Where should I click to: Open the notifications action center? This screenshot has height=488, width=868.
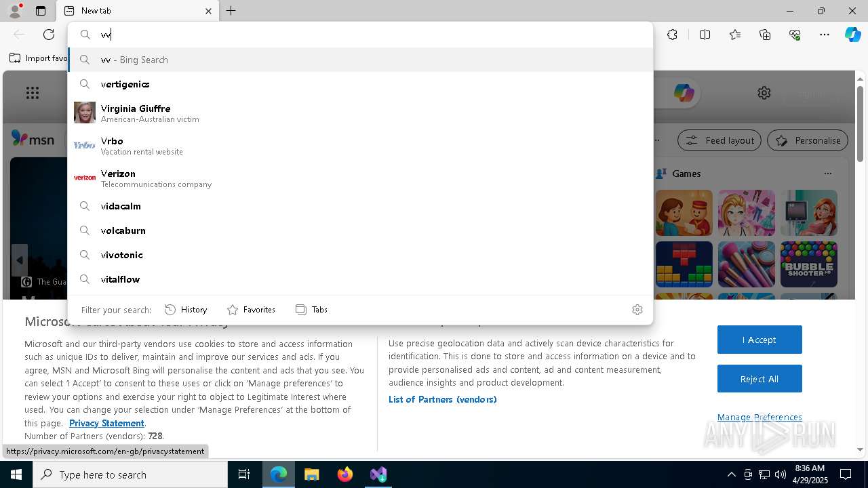[x=846, y=474]
